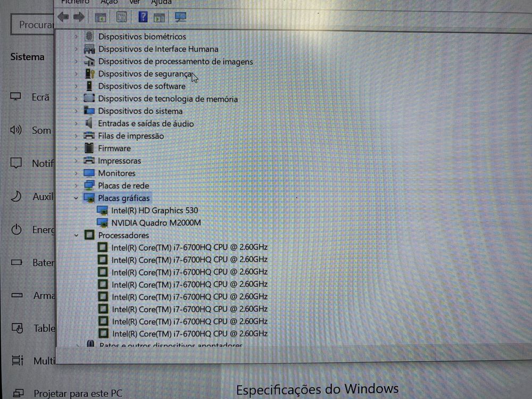
Task: Expand Dispositivos biométricos node
Action: click(76, 36)
